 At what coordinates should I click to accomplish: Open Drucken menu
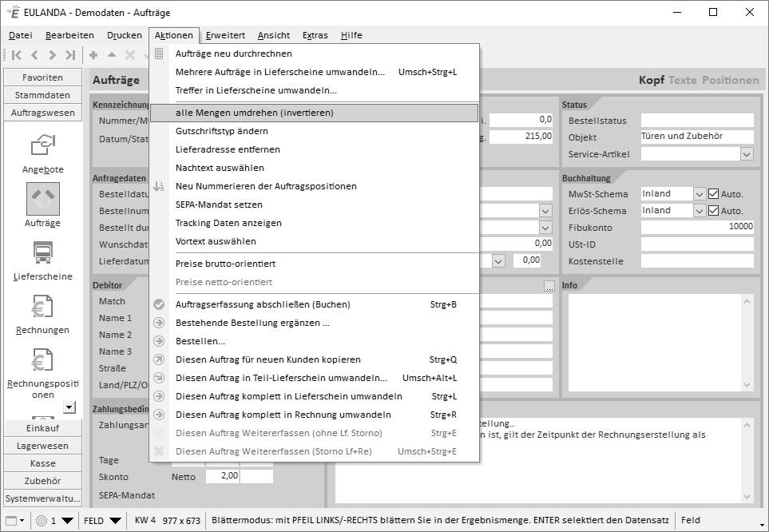tap(125, 35)
